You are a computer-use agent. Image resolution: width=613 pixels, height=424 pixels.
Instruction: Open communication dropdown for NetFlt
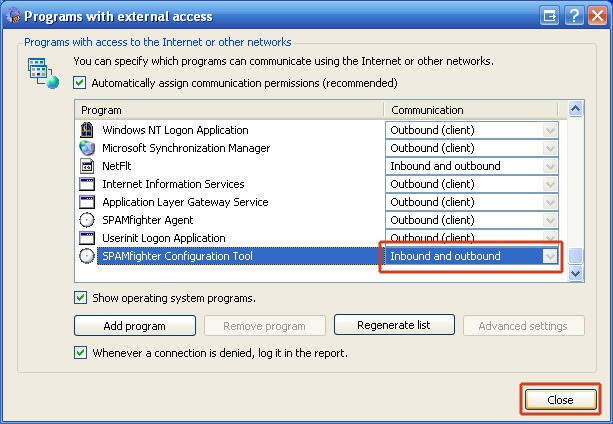click(x=550, y=166)
